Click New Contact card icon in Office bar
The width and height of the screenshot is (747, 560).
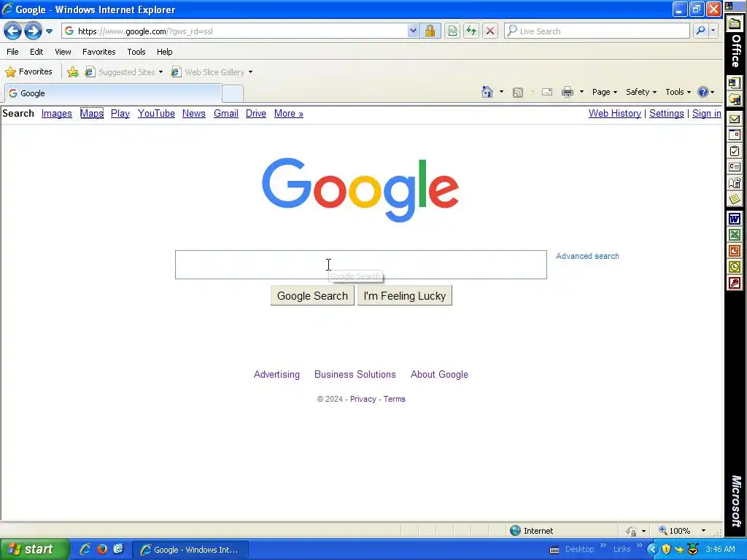point(735,167)
